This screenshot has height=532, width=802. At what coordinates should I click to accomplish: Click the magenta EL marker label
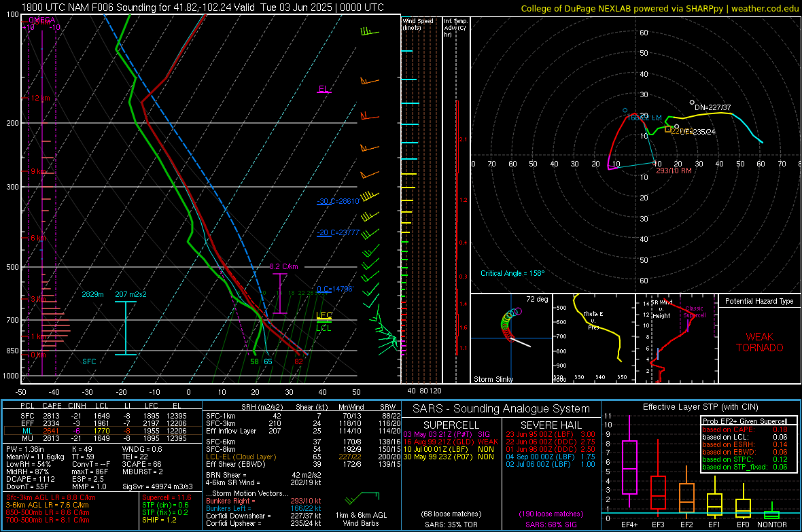tap(324, 88)
